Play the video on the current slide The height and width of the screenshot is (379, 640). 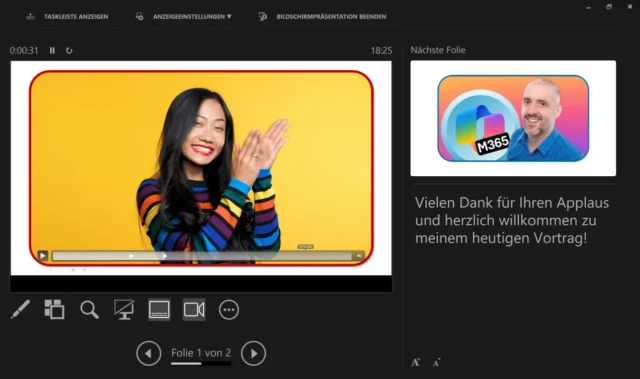(x=42, y=256)
